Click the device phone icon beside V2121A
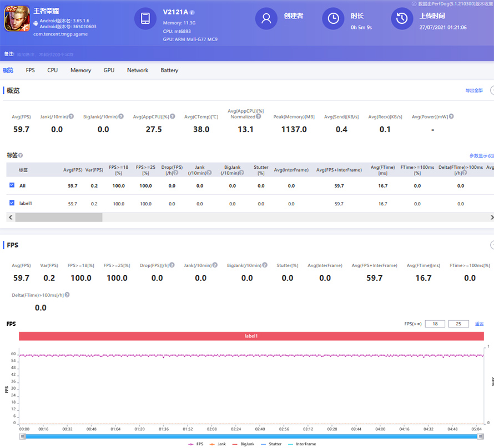This screenshot has width=494, height=448. (145, 18)
